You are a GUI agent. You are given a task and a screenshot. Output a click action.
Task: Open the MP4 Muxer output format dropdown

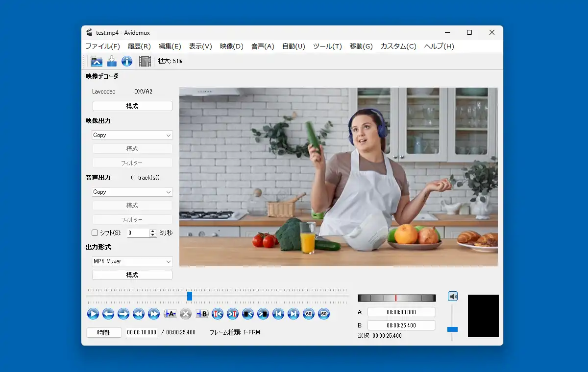click(x=132, y=261)
